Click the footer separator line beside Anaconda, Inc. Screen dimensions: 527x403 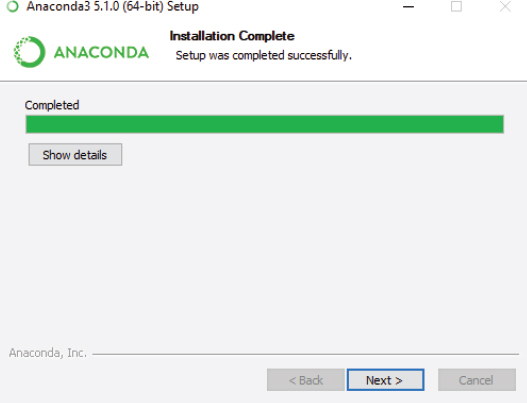coord(306,354)
